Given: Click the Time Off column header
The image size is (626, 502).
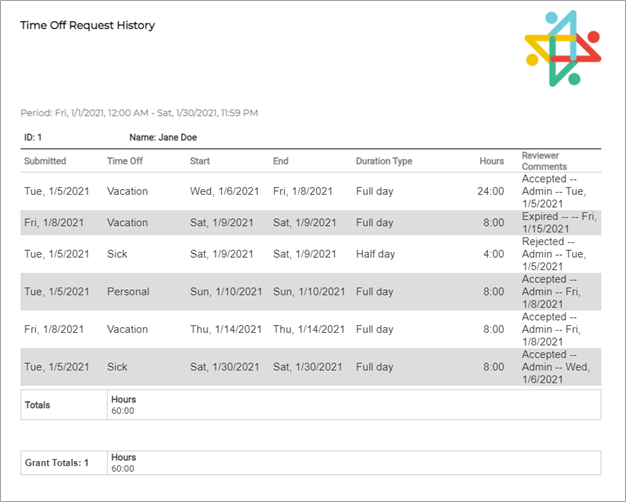Looking at the screenshot, I should (x=125, y=161).
